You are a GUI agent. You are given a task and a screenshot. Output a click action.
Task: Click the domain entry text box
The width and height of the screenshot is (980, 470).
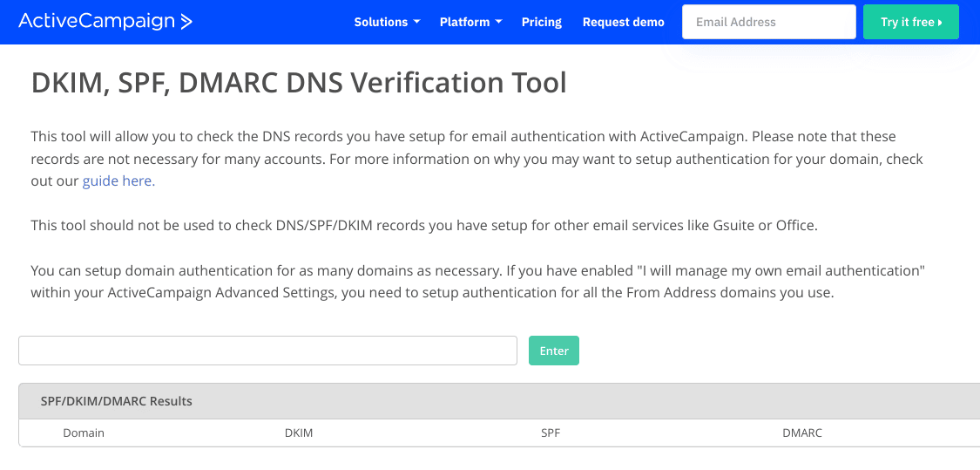[267, 351]
